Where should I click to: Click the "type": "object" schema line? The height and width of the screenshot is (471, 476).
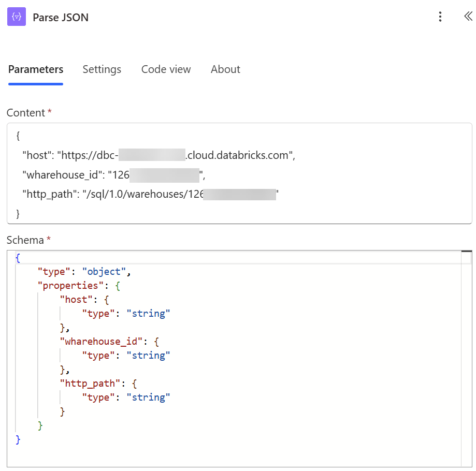(x=84, y=271)
